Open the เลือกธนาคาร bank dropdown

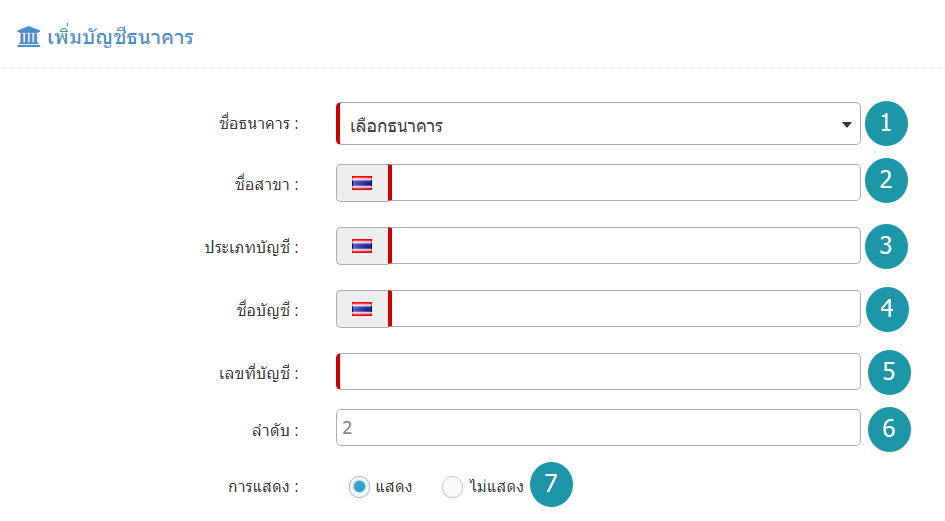(x=598, y=124)
